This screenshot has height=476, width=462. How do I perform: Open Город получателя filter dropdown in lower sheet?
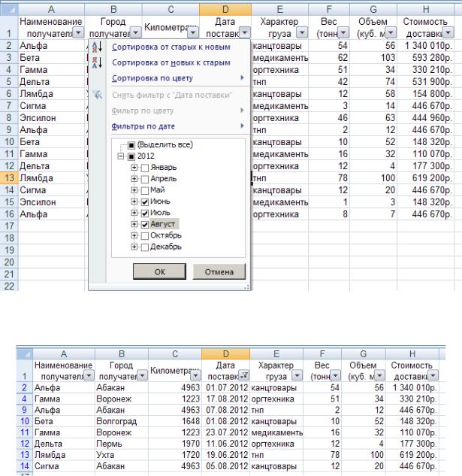(142, 375)
